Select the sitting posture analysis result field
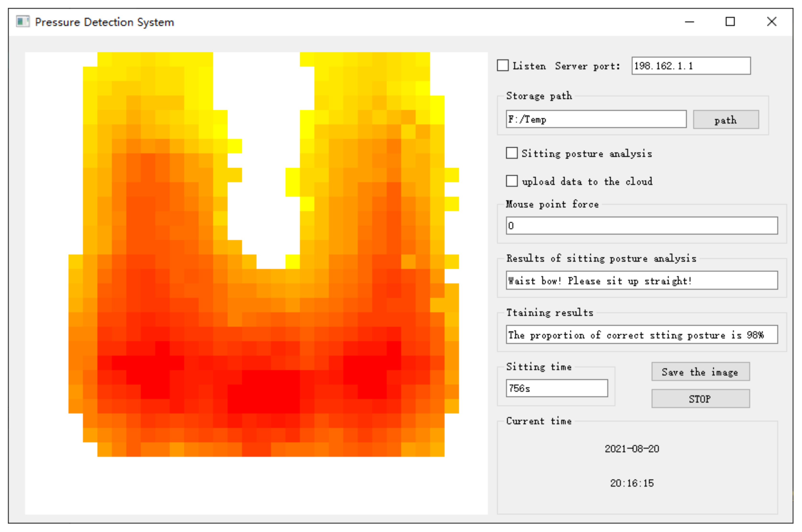The image size is (802, 532). (x=641, y=280)
